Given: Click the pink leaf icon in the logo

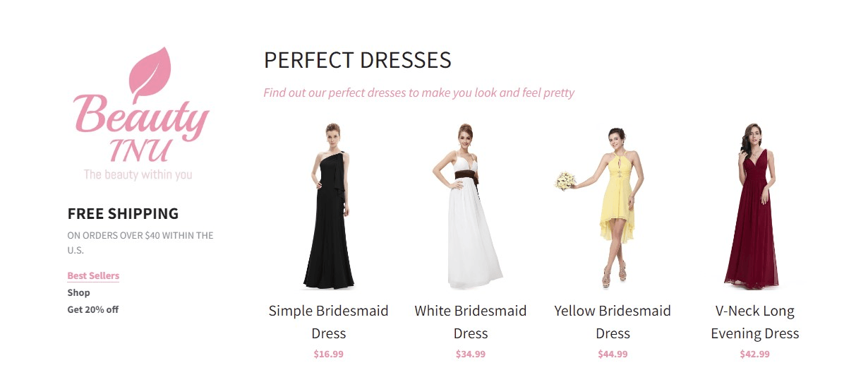Looking at the screenshot, I should [150, 71].
